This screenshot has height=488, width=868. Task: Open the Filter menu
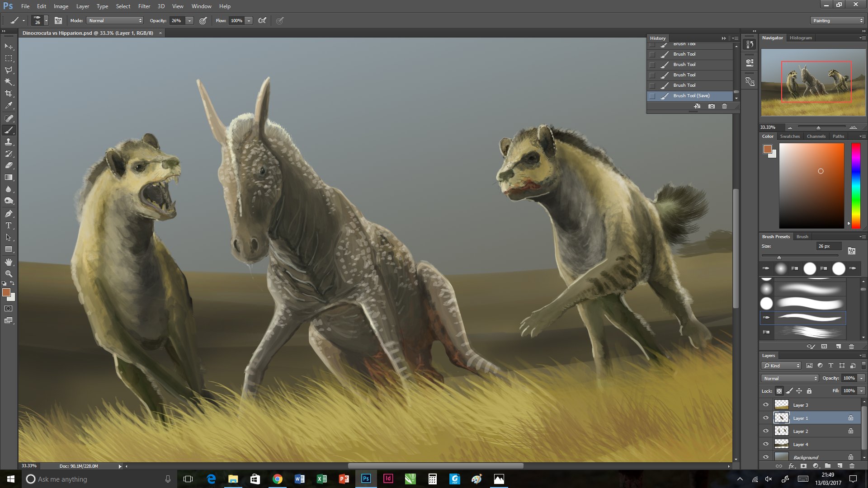pyautogui.click(x=144, y=6)
